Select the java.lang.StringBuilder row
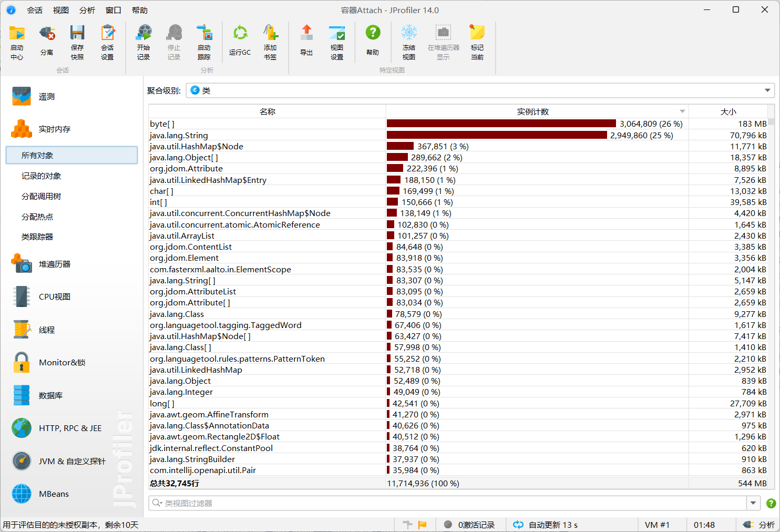Screen dimensions: 780x532 458,459
